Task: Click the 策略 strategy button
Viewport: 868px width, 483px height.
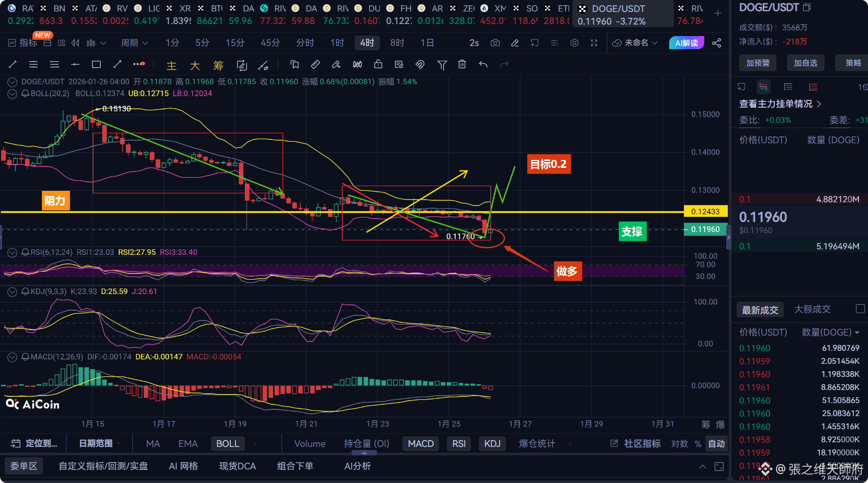Action: coord(853,63)
